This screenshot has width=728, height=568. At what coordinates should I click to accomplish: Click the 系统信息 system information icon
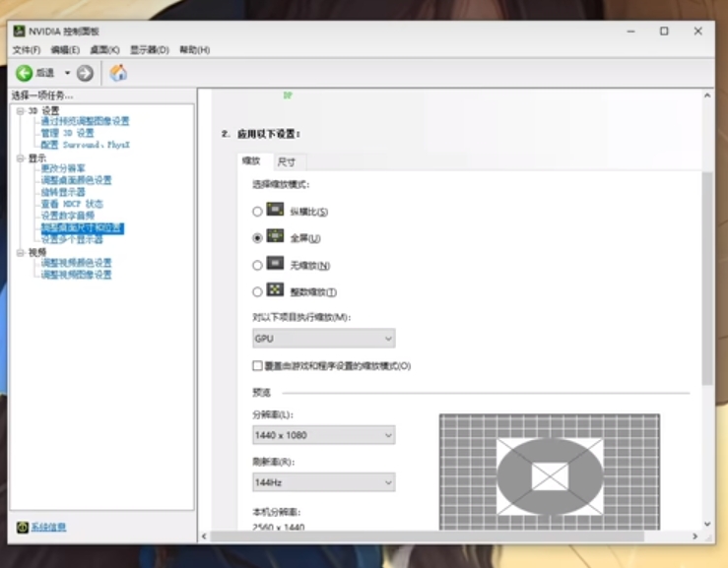tap(23, 528)
